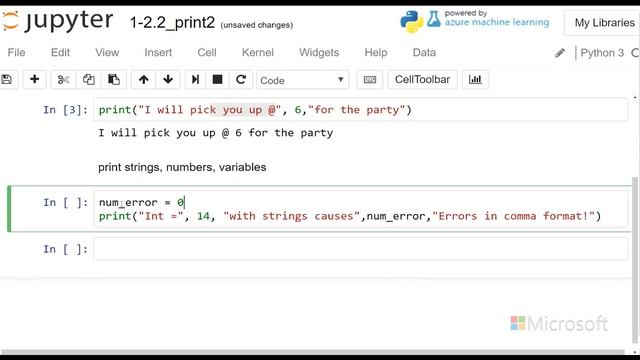Paste cells below icon
Screen dimensions: 640x360
point(113,79)
